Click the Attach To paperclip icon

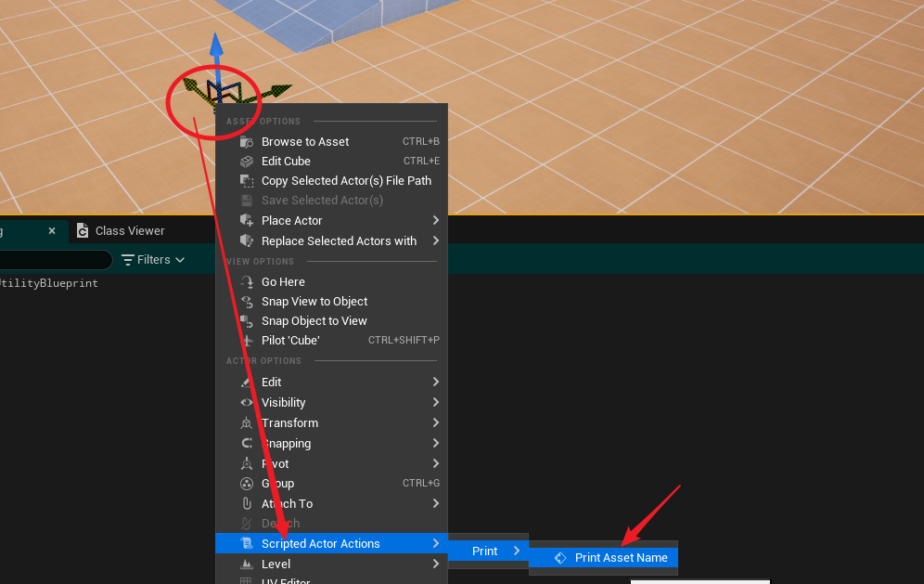(x=248, y=503)
